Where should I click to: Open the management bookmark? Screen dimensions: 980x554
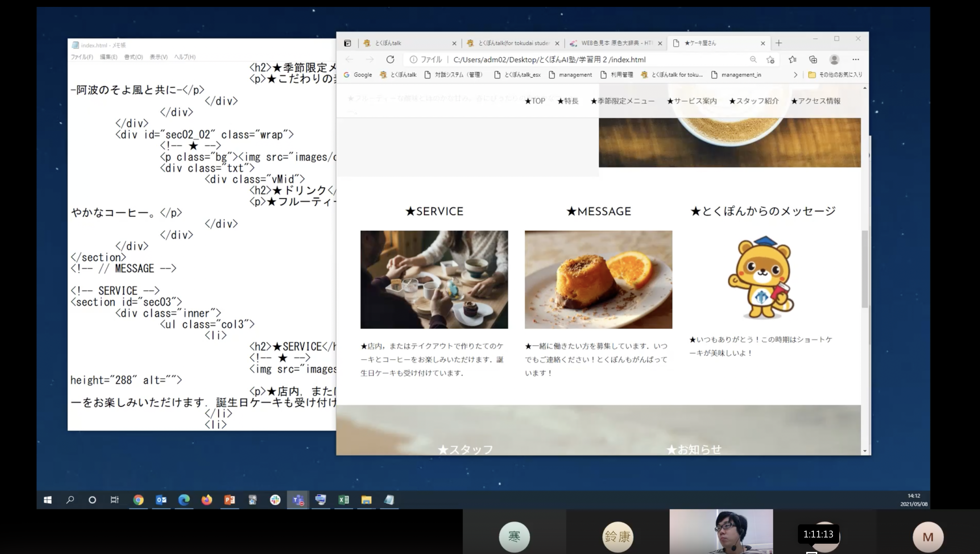click(x=570, y=74)
